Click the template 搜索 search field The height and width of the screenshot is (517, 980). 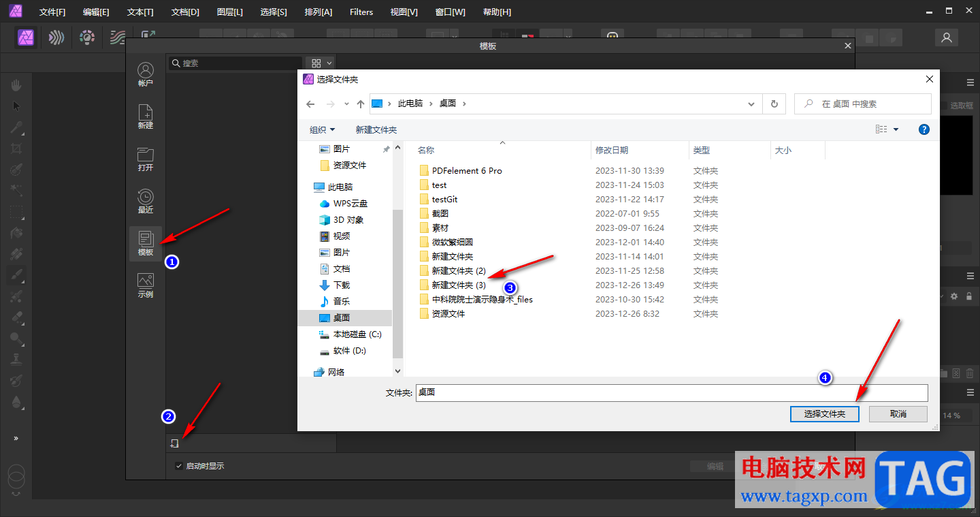[x=235, y=63]
